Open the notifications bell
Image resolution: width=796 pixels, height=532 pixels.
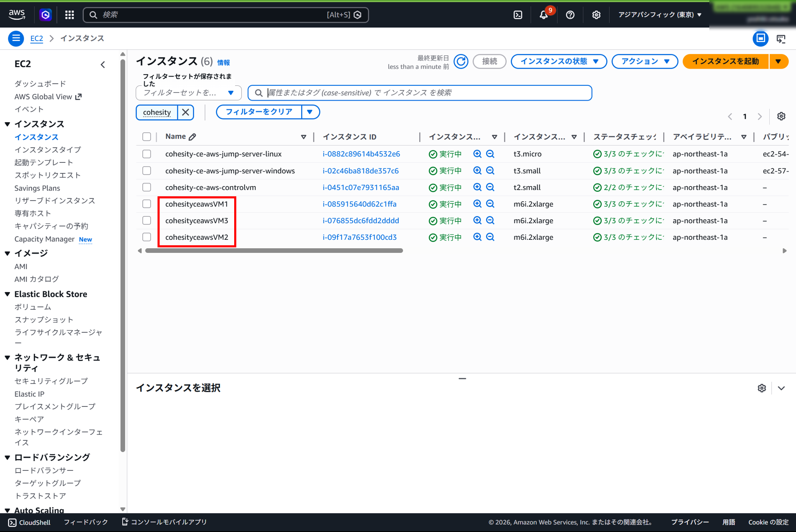(544, 15)
